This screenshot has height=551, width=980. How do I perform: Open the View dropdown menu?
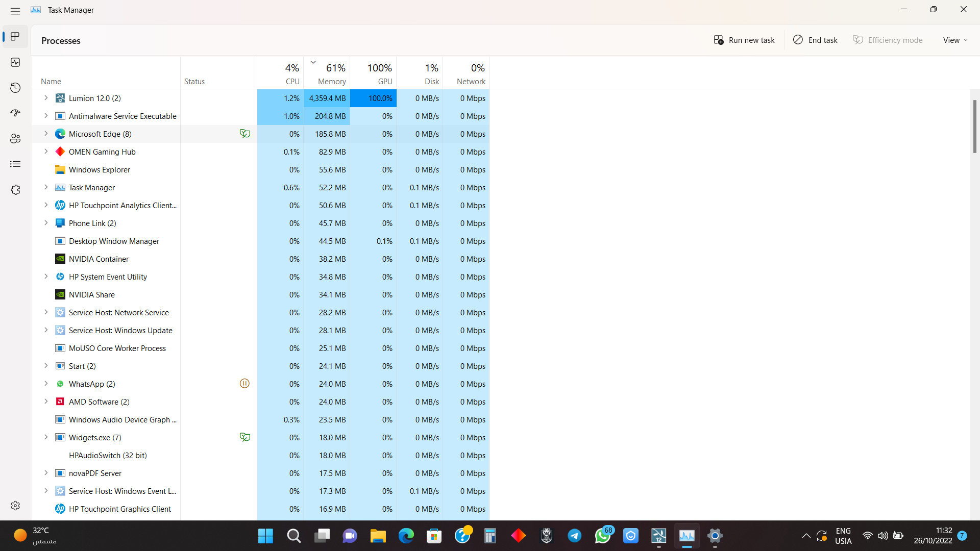(x=955, y=40)
